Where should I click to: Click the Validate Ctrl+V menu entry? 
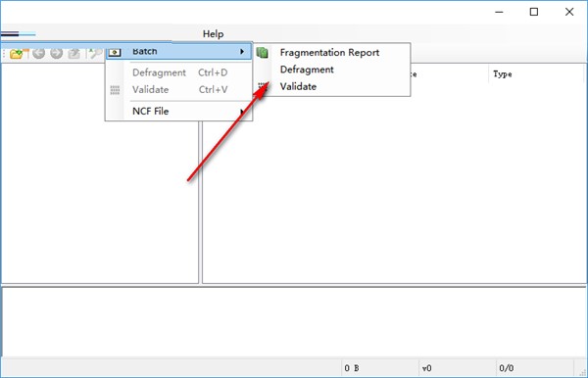[x=179, y=90]
